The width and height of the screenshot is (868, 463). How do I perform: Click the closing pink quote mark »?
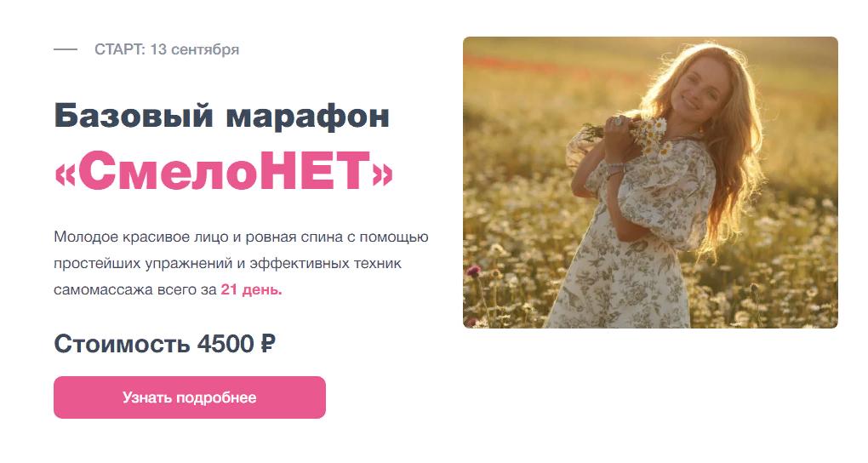tap(383, 174)
